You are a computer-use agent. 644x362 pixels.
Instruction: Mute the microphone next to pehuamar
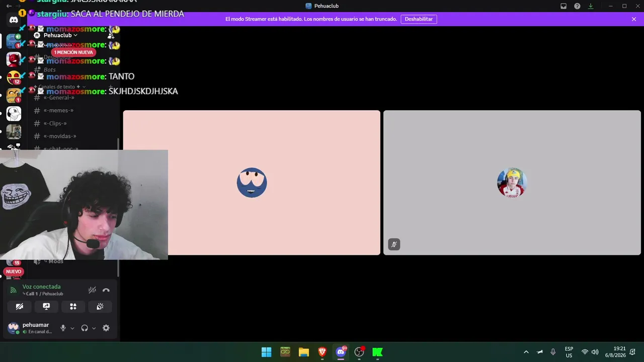(x=63, y=328)
